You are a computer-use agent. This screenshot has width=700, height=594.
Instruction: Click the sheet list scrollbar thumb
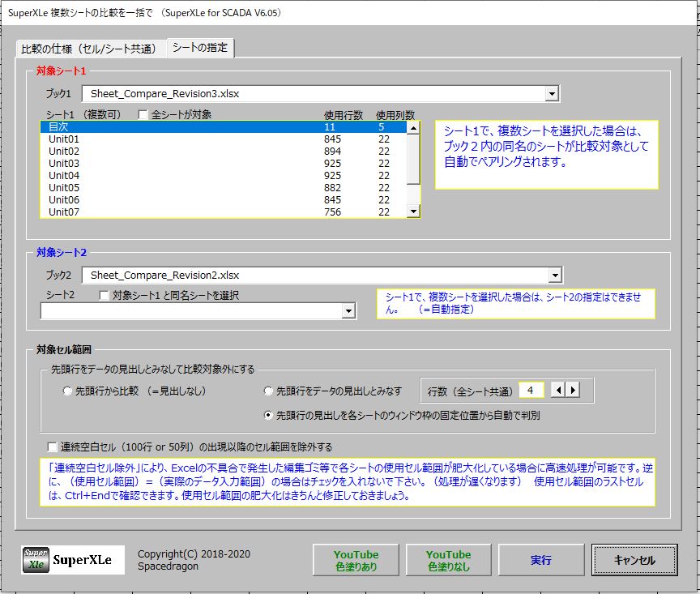(413, 159)
